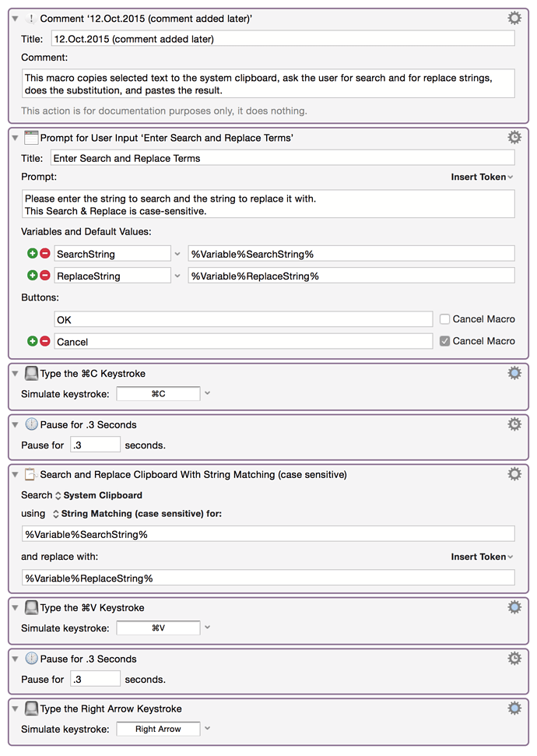Open keystroke dropdown beside ⌘C field

[x=207, y=393]
